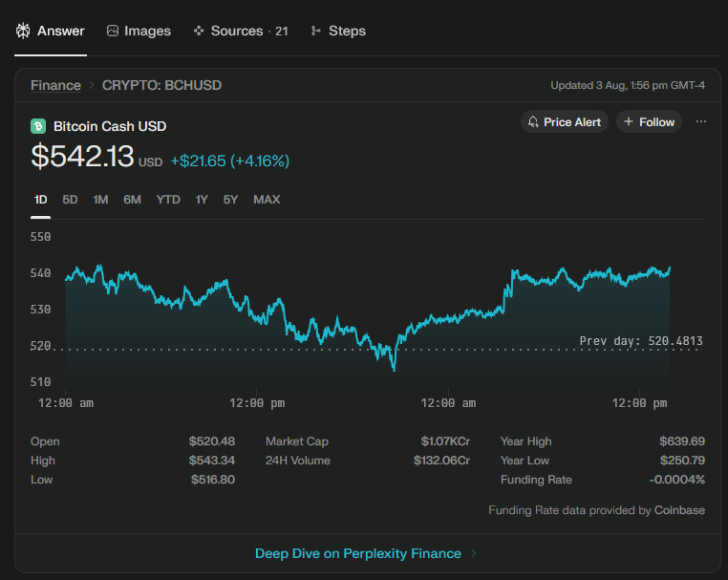
Task: Click the bell icon on Price Alert
Action: [533, 121]
